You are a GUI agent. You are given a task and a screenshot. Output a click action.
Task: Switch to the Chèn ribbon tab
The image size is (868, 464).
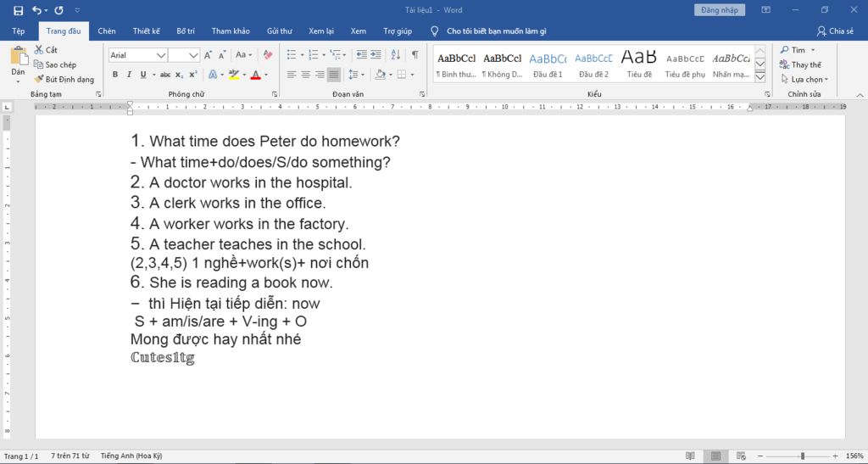pyautogui.click(x=107, y=31)
